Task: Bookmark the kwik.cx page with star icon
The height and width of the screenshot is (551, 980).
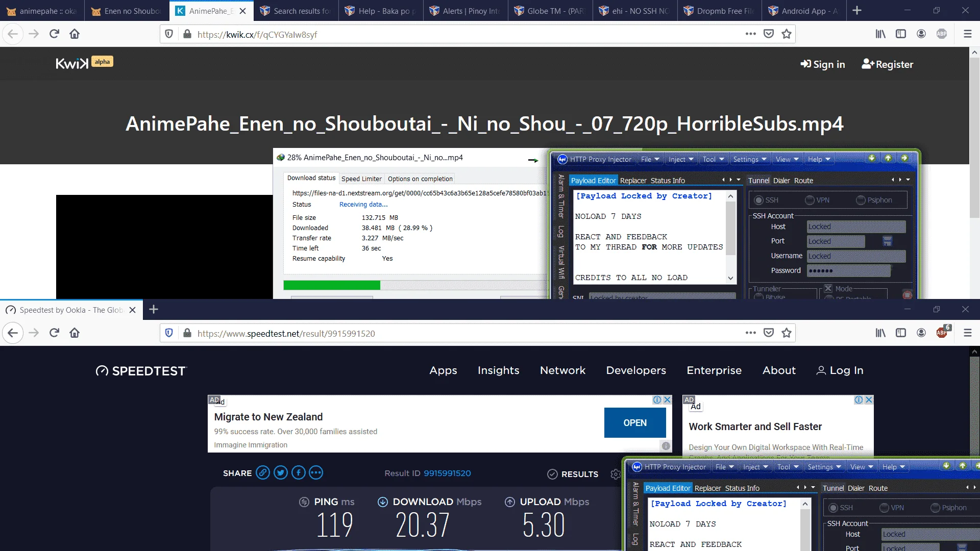Action: click(787, 34)
